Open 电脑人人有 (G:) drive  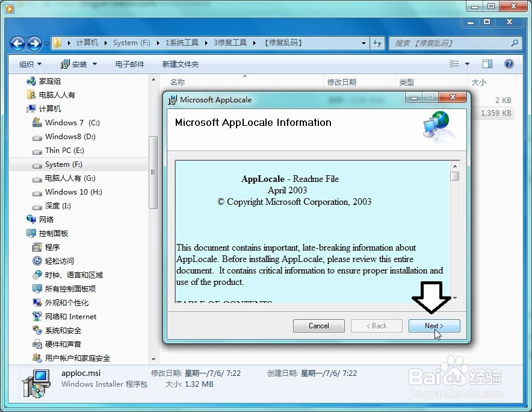point(70,178)
